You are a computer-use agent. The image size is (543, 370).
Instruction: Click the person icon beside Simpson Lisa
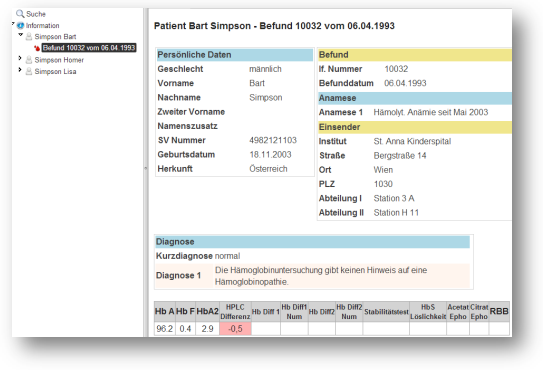pos(29,71)
